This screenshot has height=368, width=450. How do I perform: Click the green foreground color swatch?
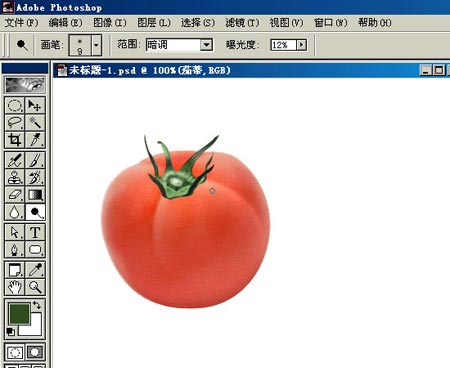[x=19, y=313]
